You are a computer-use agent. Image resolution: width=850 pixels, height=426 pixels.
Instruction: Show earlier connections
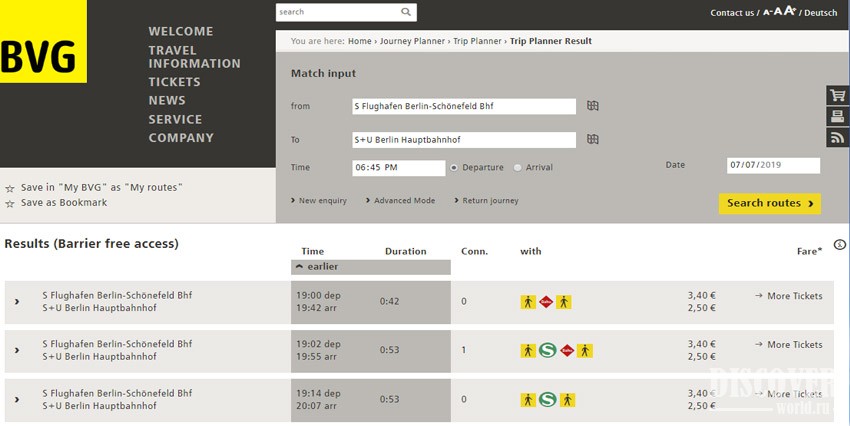pyautogui.click(x=316, y=267)
